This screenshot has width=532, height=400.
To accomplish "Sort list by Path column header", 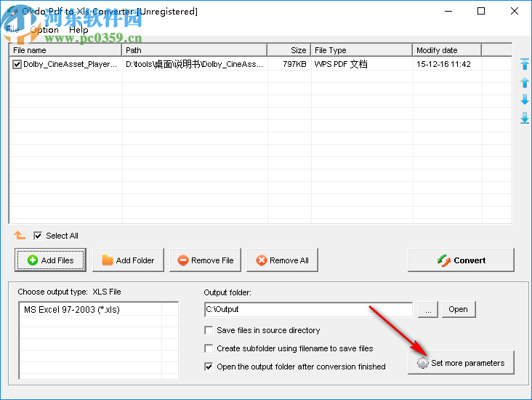I will coord(194,50).
